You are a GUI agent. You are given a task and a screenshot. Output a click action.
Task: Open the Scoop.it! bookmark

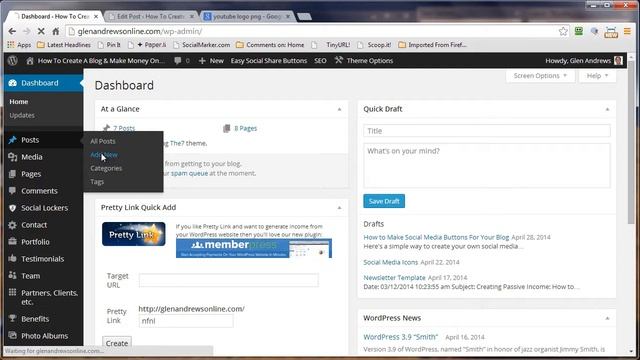click(x=374, y=45)
